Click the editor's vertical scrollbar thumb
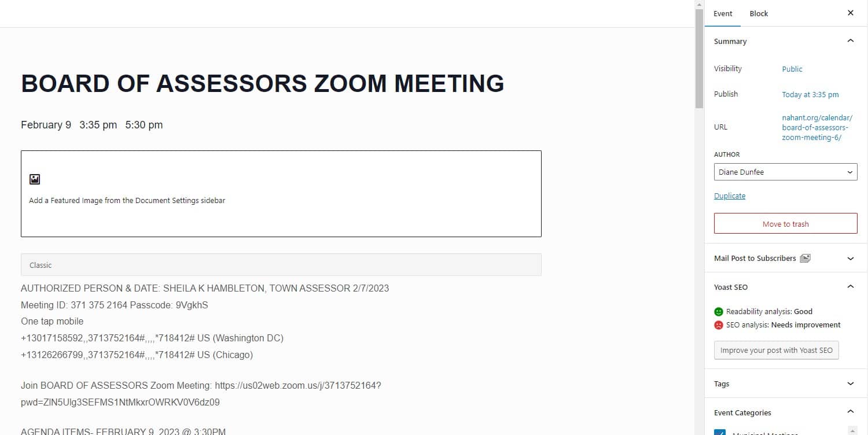The image size is (868, 435). (699, 58)
